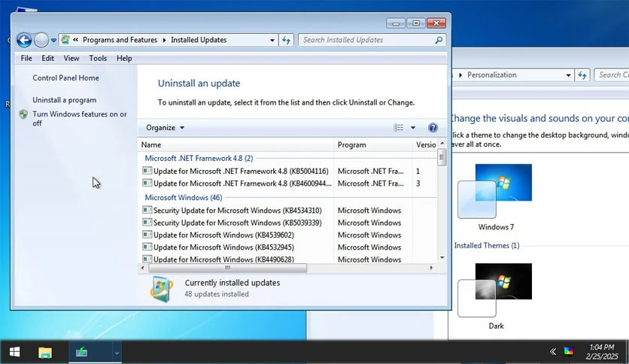Click the horizontal scrollbar thumb
The height and width of the screenshot is (364, 629).
coord(227,268)
